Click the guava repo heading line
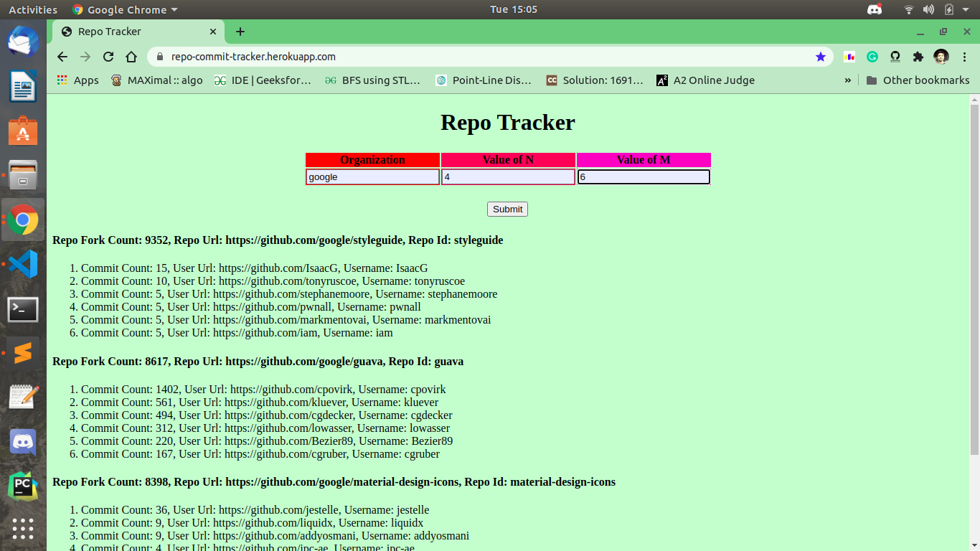The height and width of the screenshot is (551, 980). tap(258, 362)
